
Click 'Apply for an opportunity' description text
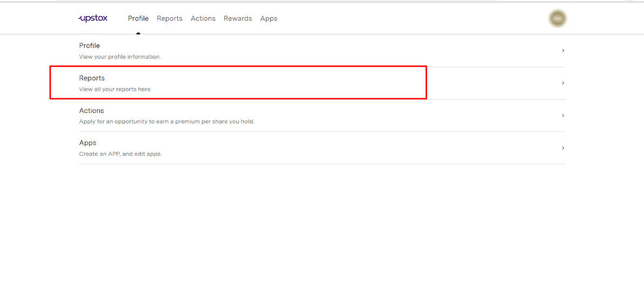tap(166, 122)
